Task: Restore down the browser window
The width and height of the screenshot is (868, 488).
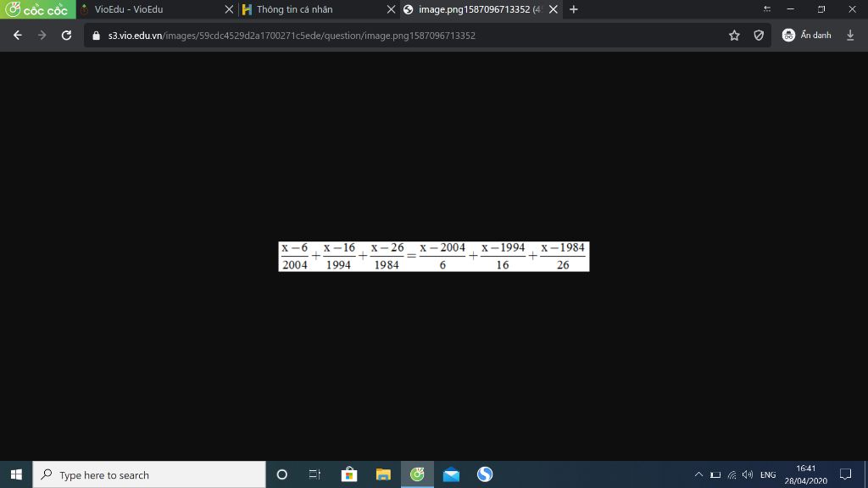Action: click(821, 9)
